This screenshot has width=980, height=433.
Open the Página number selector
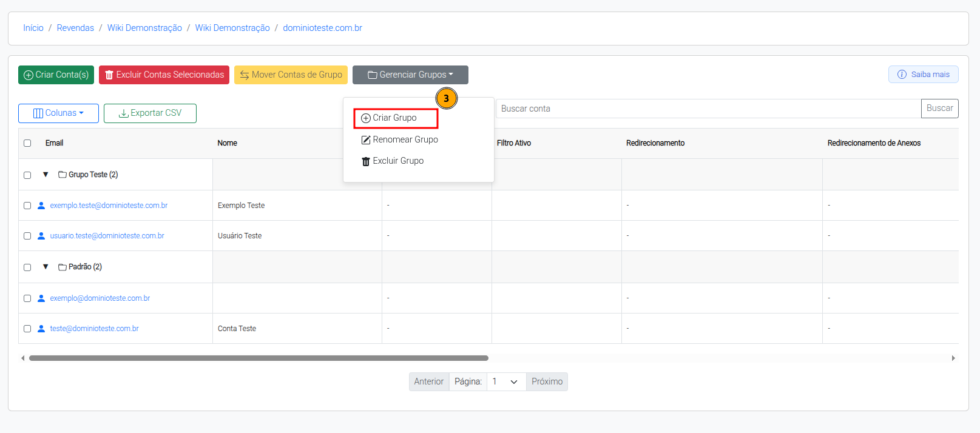coord(506,381)
